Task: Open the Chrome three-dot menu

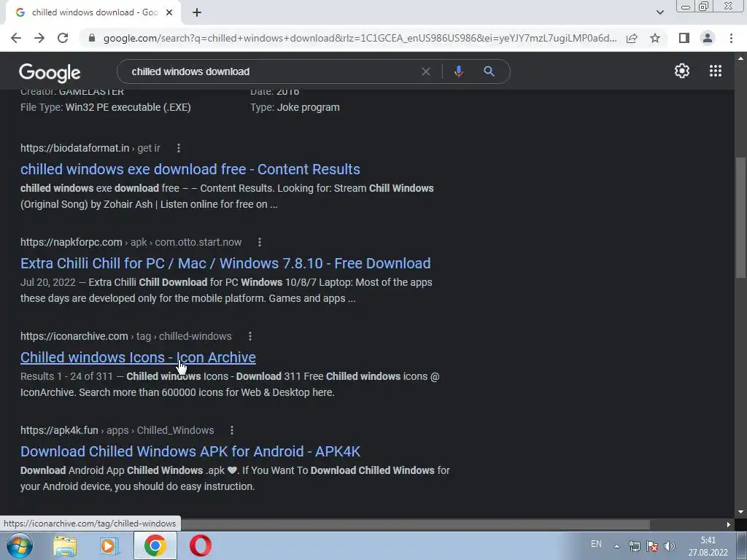Action: pos(731,38)
